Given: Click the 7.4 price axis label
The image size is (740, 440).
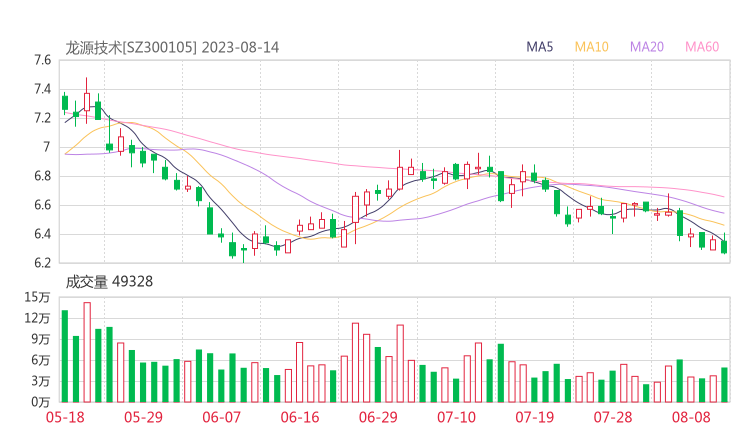Looking at the screenshot, I should pos(42,89).
